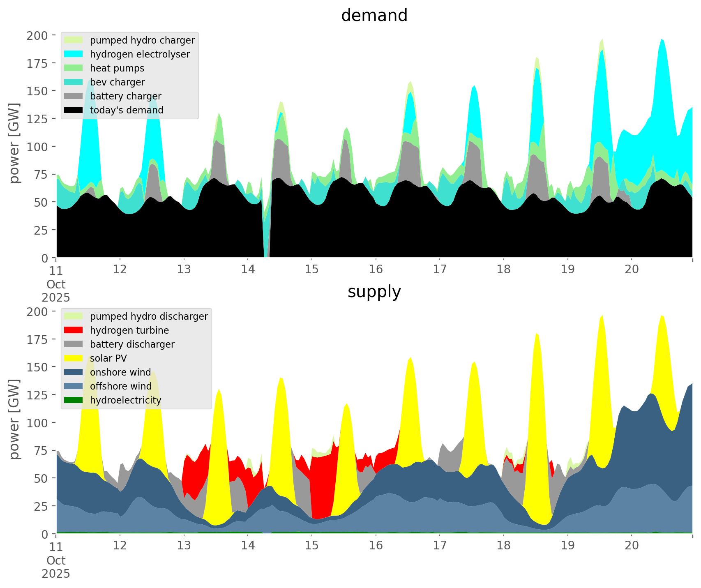Click the pumped hydro discharger legend label

pos(149,316)
